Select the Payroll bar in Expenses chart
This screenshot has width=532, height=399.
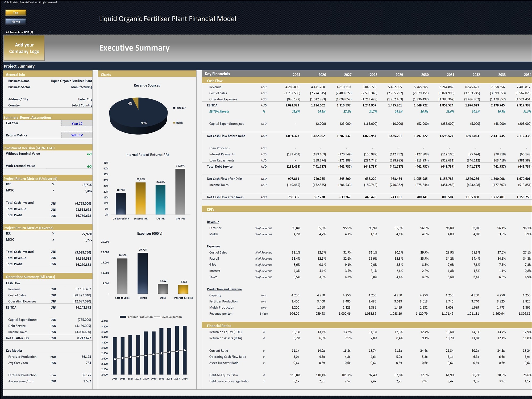143,273
